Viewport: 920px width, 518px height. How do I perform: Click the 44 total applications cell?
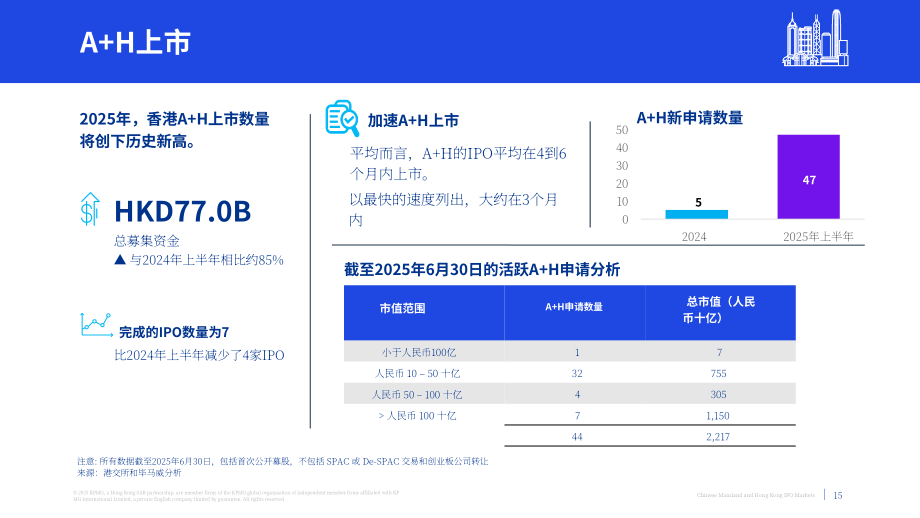click(x=577, y=437)
